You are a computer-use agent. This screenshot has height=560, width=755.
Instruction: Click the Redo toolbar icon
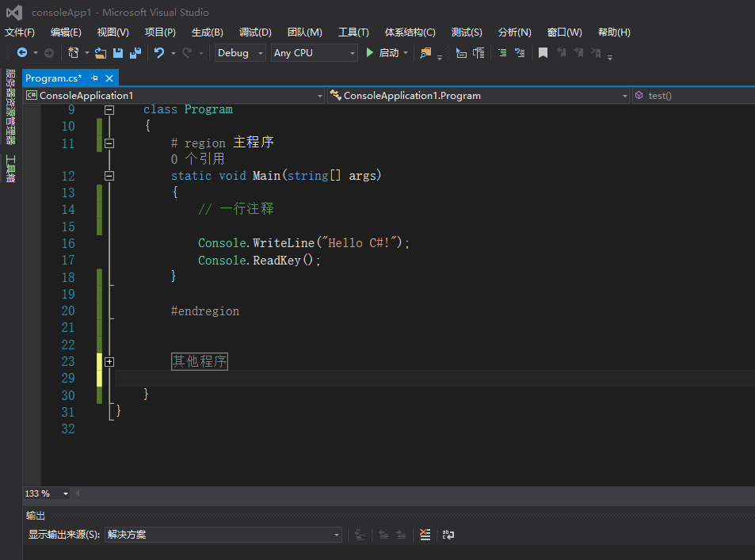[187, 52]
